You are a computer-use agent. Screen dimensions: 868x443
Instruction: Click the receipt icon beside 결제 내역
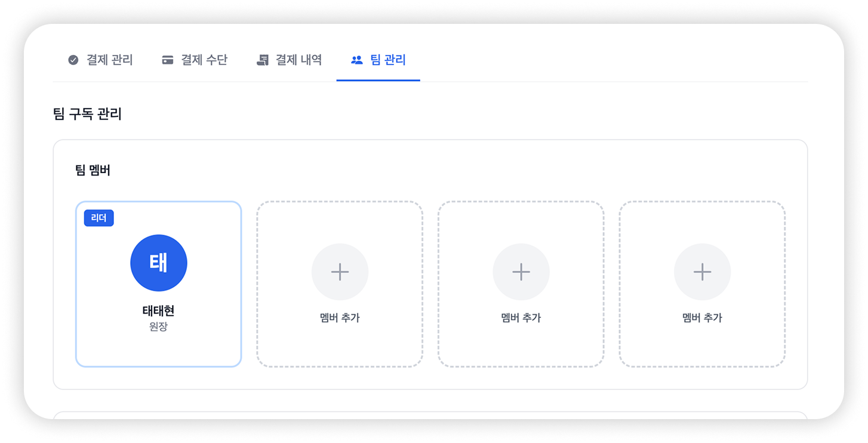coord(263,59)
